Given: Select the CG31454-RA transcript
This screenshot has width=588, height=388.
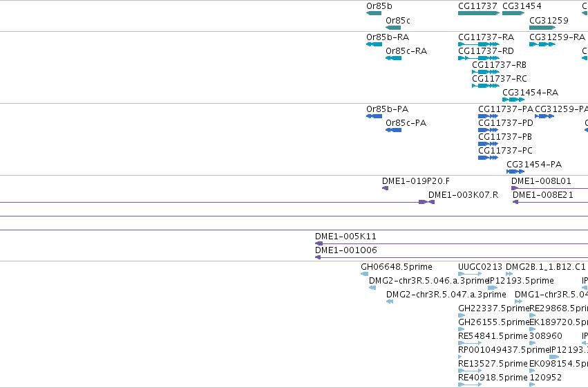Looking at the screenshot, I should point(513,100).
